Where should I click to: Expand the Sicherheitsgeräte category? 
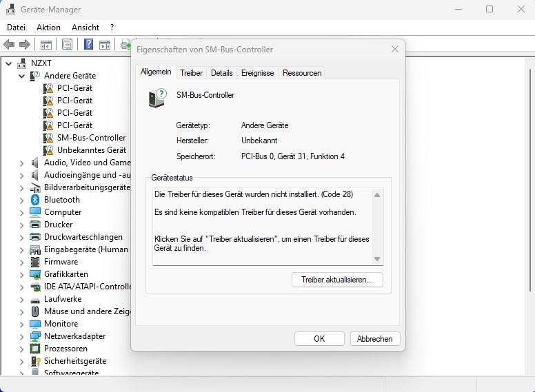(x=22, y=362)
